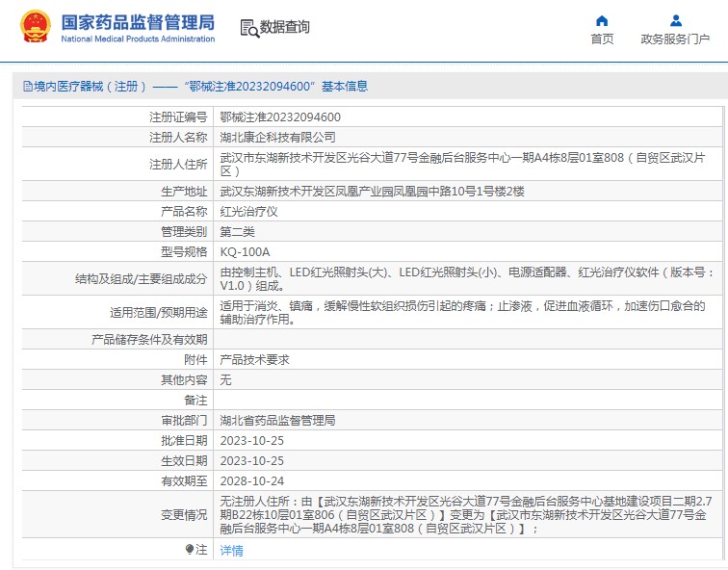Click the 注册证编号 label
728x570 pixels.
click(178, 117)
